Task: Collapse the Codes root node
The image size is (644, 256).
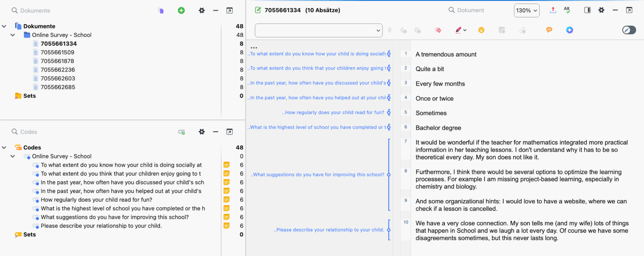Action: (4, 147)
